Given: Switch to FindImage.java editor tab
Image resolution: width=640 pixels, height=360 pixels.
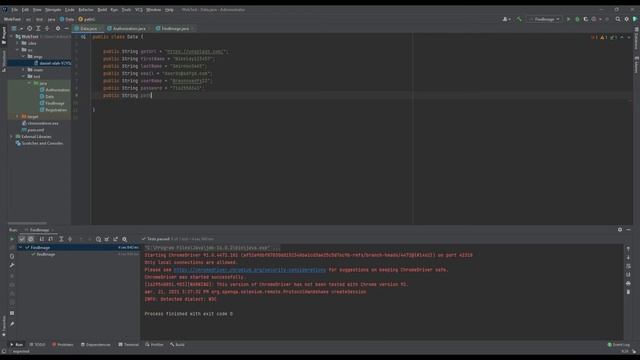Looking at the screenshot, I should (175, 29).
